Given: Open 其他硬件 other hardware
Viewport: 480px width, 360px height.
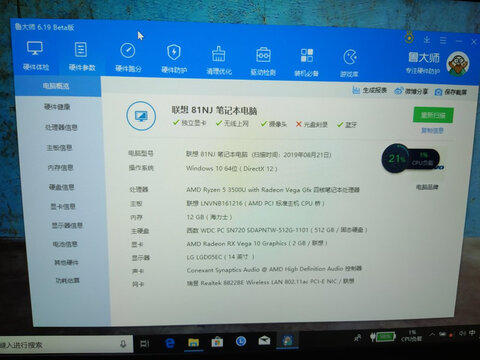Looking at the screenshot, I should 66,262.
